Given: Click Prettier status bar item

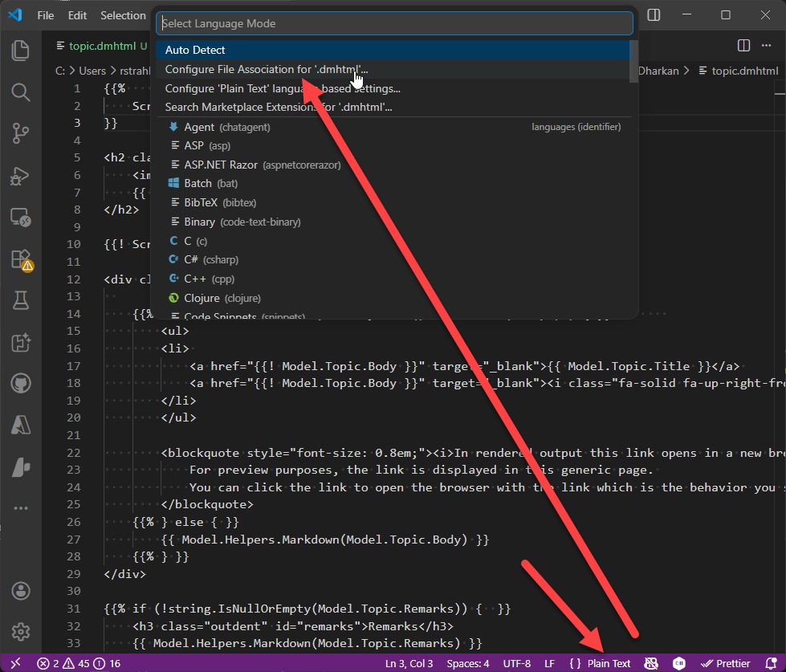Looking at the screenshot, I should click(726, 663).
